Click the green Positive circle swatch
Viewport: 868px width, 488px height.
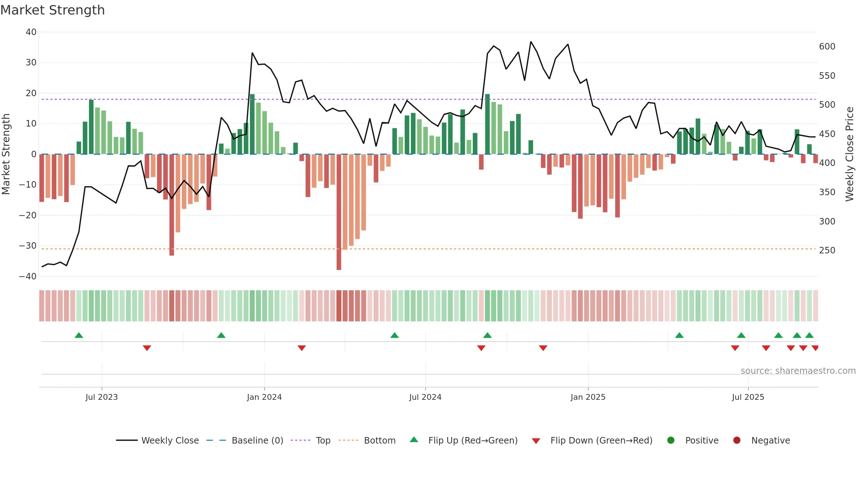click(x=671, y=440)
